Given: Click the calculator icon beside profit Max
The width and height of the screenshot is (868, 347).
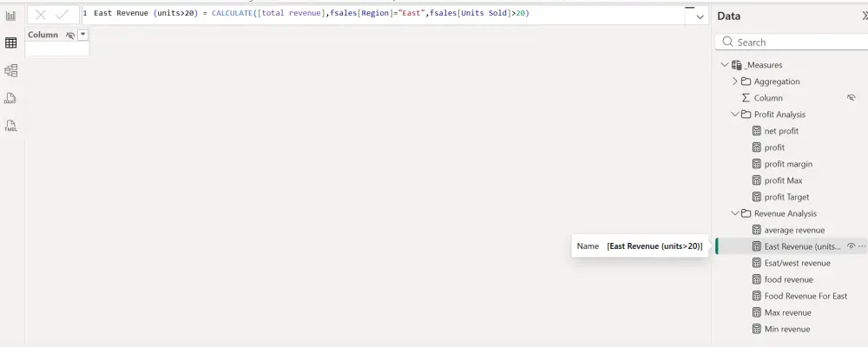Looking at the screenshot, I should (x=757, y=180).
